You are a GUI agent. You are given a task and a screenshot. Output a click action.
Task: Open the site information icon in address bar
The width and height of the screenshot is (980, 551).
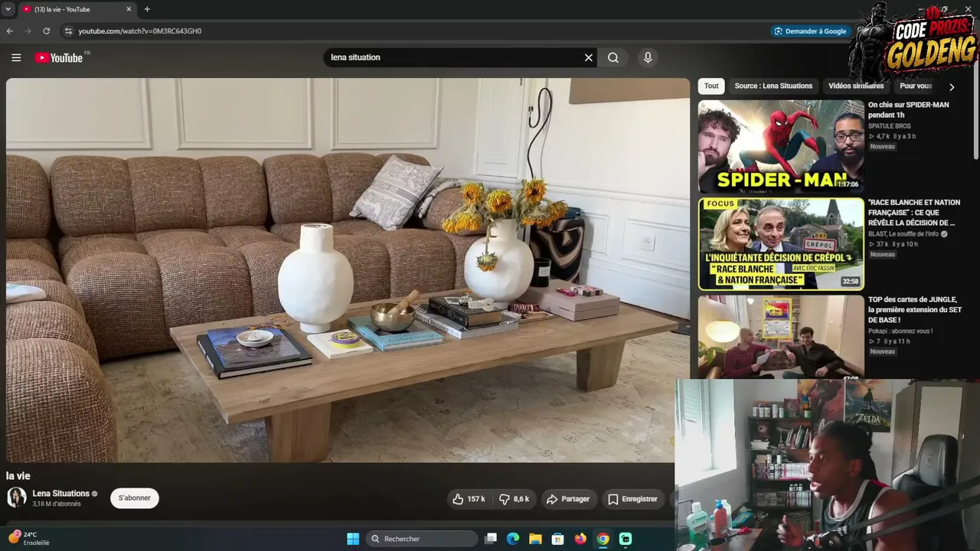[68, 31]
